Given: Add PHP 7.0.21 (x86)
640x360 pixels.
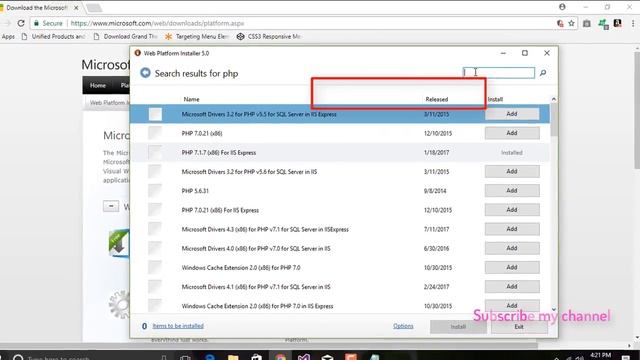Looking at the screenshot, I should point(512,133).
